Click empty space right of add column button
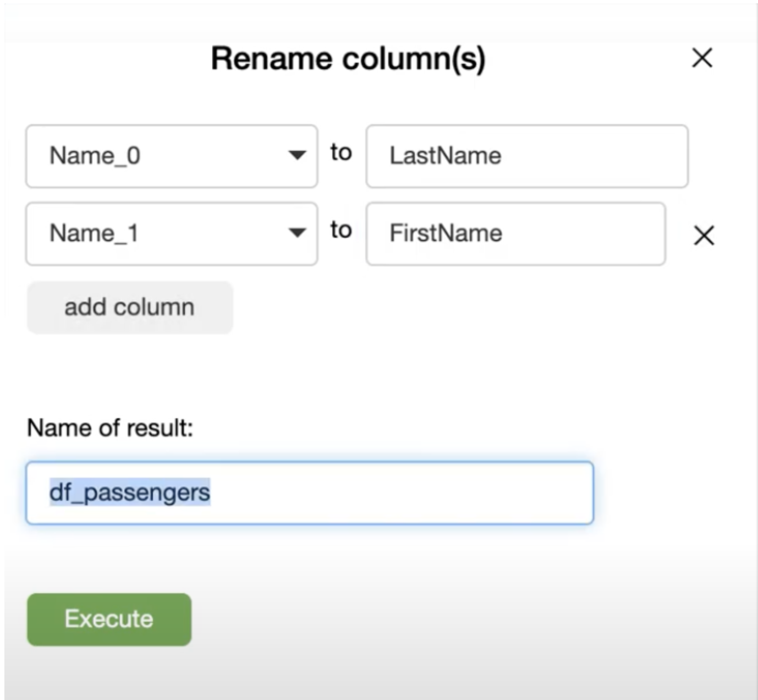Image resolution: width=758 pixels, height=700 pixels. [x=440, y=307]
